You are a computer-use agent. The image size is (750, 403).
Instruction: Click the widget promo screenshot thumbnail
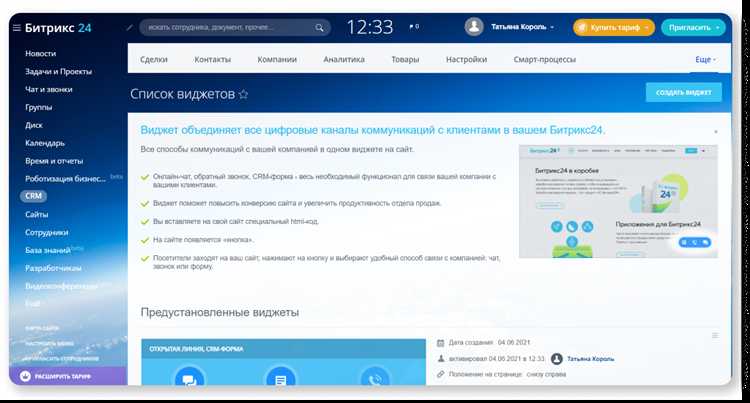(x=618, y=201)
